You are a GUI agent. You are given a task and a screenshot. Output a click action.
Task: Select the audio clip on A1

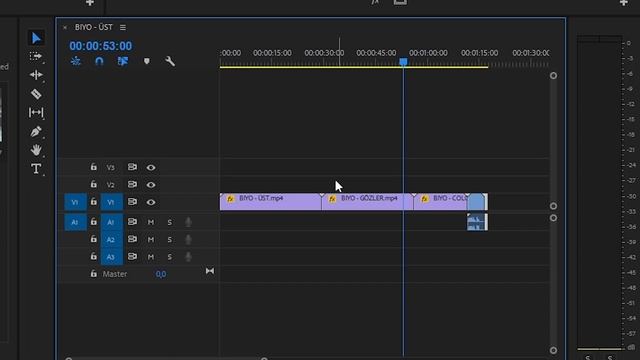pyautogui.click(x=477, y=222)
